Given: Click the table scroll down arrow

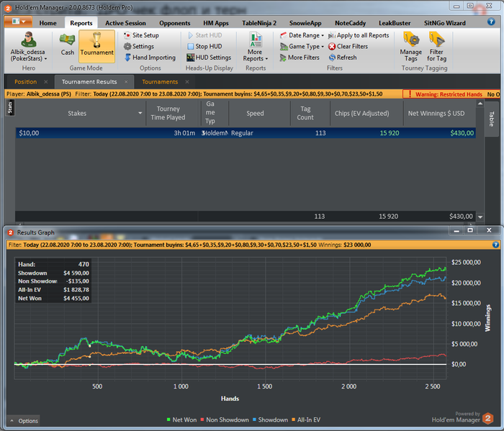Looking at the screenshot, I should click(x=480, y=217).
